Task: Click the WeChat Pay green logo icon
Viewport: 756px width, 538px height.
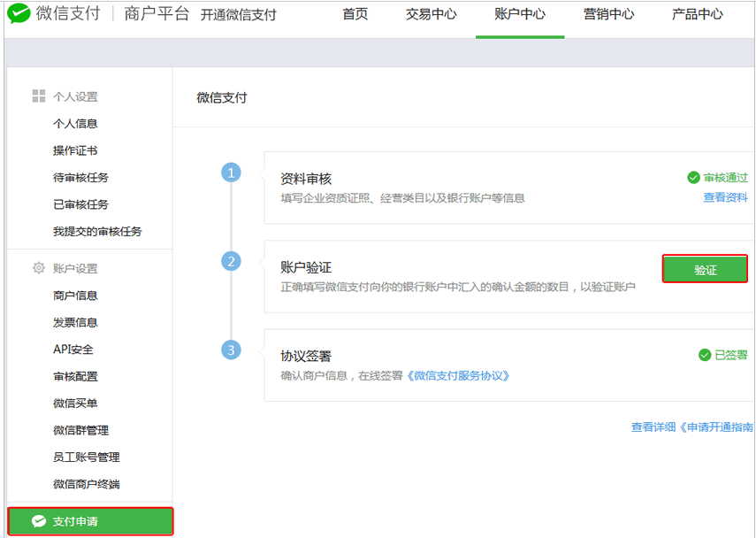Action: click(19, 13)
